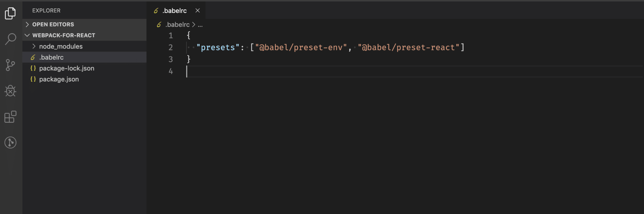
Task: Close the .babelrc tab
Action: click(x=198, y=10)
